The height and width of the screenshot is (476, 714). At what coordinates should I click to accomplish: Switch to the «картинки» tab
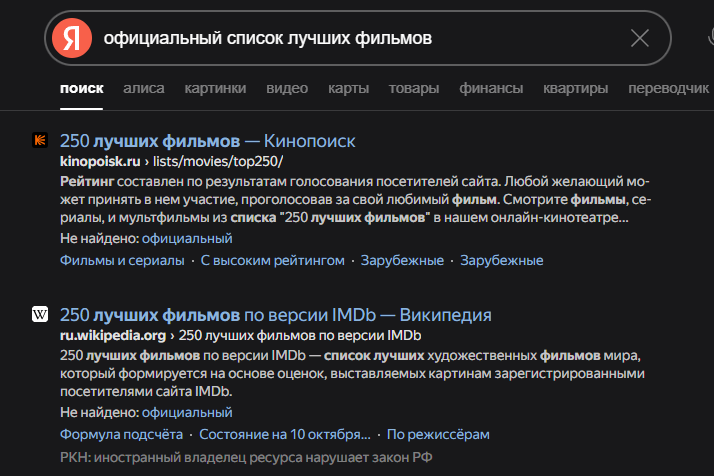pyautogui.click(x=215, y=88)
